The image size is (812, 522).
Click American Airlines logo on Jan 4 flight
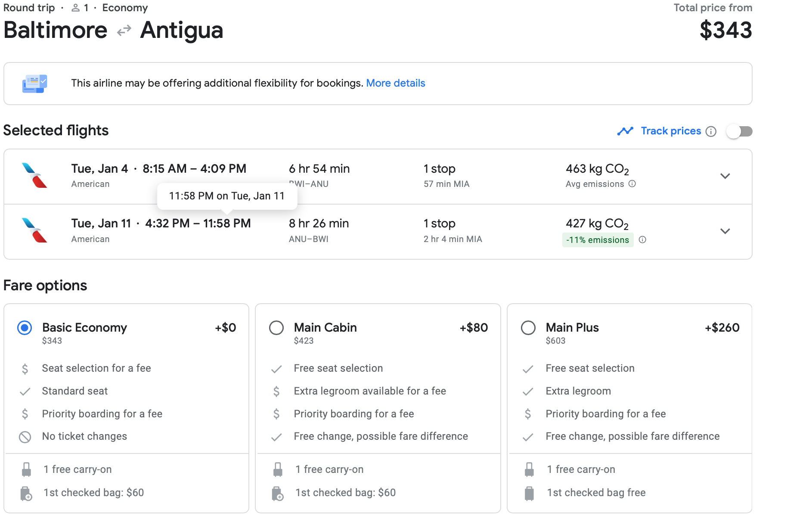click(34, 176)
